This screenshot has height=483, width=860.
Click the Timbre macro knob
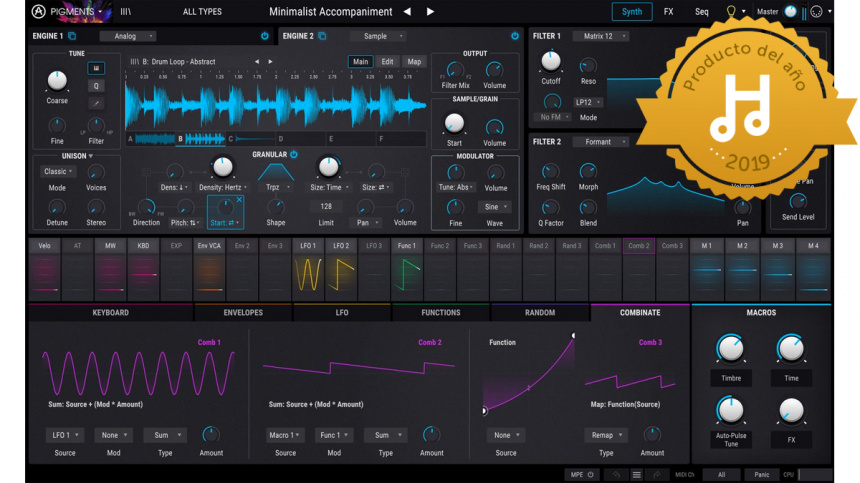tap(731, 349)
